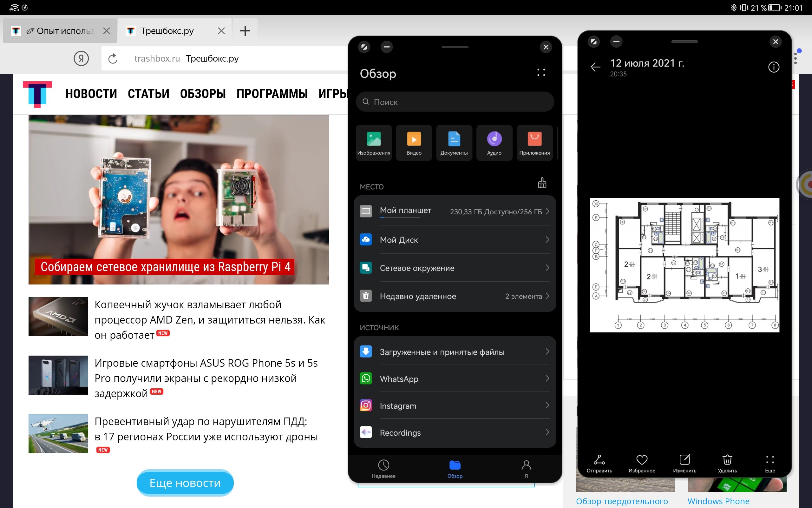Grab the Files window drag handle
Image resolution: width=812 pixels, height=508 pixels.
455,47
